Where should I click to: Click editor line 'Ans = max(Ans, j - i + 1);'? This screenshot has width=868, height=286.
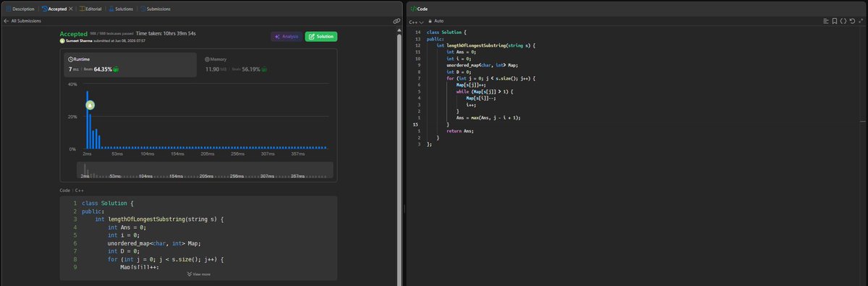488,118
